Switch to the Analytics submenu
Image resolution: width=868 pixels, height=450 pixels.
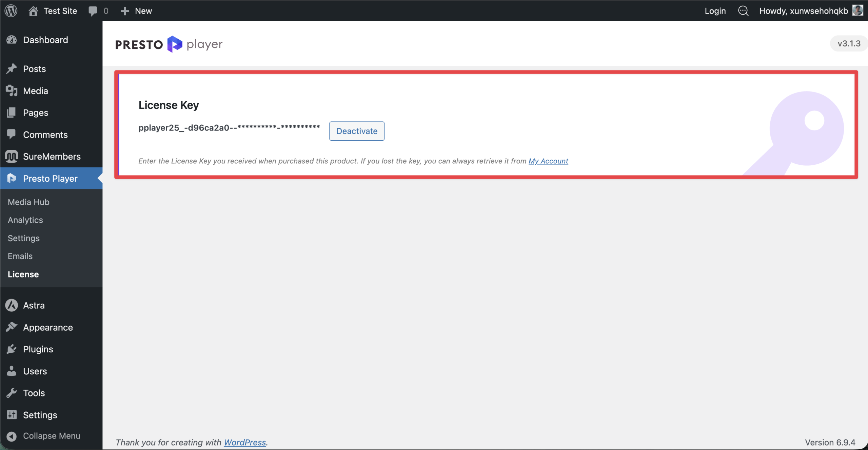[x=25, y=220]
